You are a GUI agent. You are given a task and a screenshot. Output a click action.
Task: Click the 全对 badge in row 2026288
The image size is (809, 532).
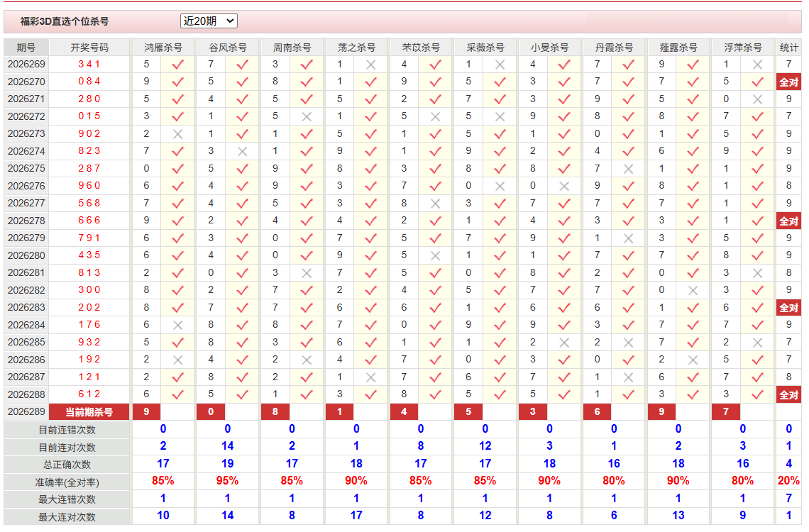(789, 395)
